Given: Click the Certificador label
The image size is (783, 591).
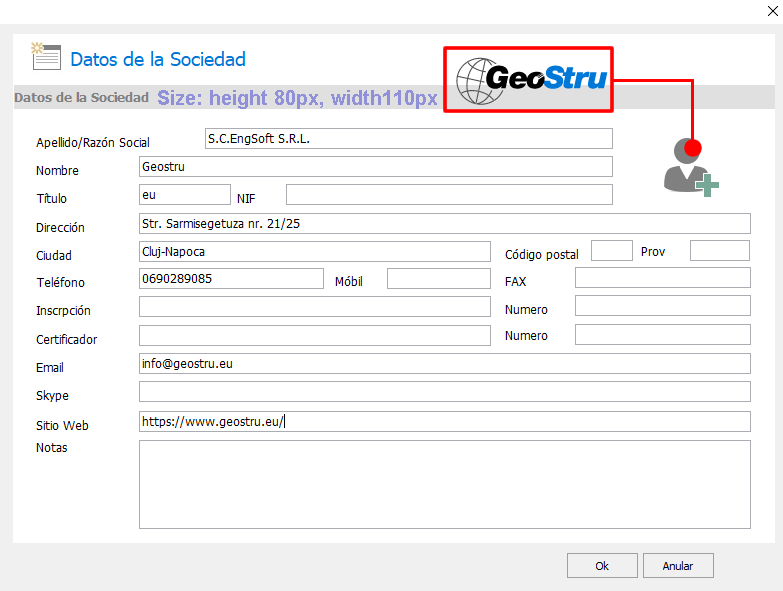Looking at the screenshot, I should pos(67,339).
